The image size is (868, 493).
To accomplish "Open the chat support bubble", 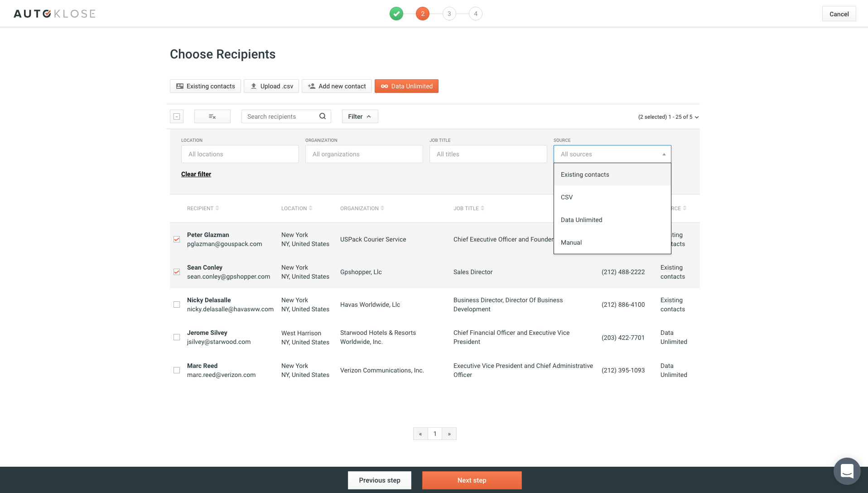I will point(847,471).
